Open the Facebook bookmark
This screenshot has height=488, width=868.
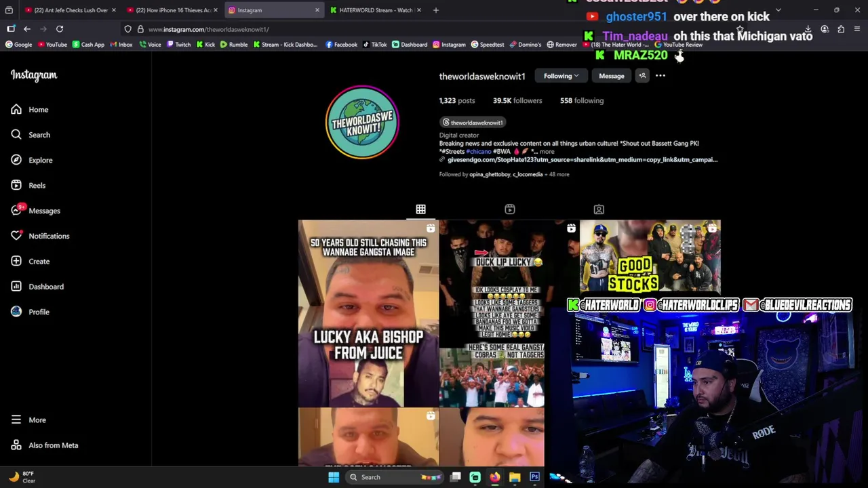(341, 45)
